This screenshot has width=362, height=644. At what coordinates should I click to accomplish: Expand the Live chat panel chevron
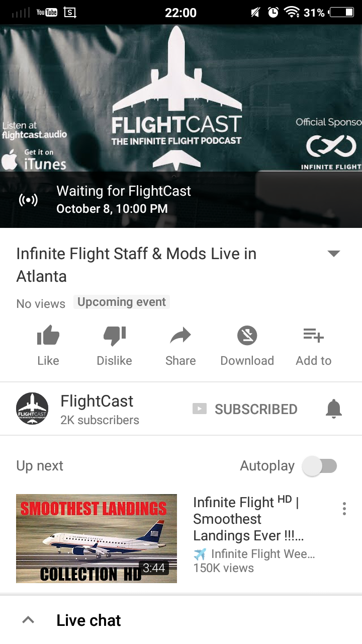pos(28,620)
